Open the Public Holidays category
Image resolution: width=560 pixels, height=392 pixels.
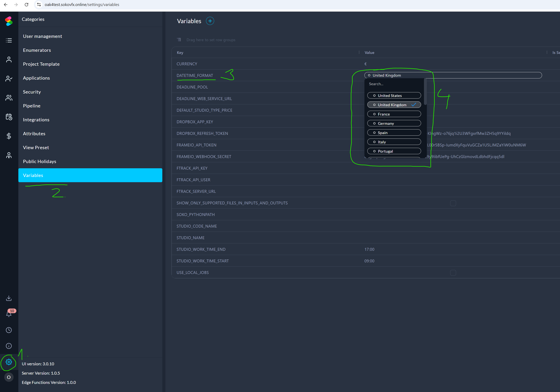(x=39, y=161)
